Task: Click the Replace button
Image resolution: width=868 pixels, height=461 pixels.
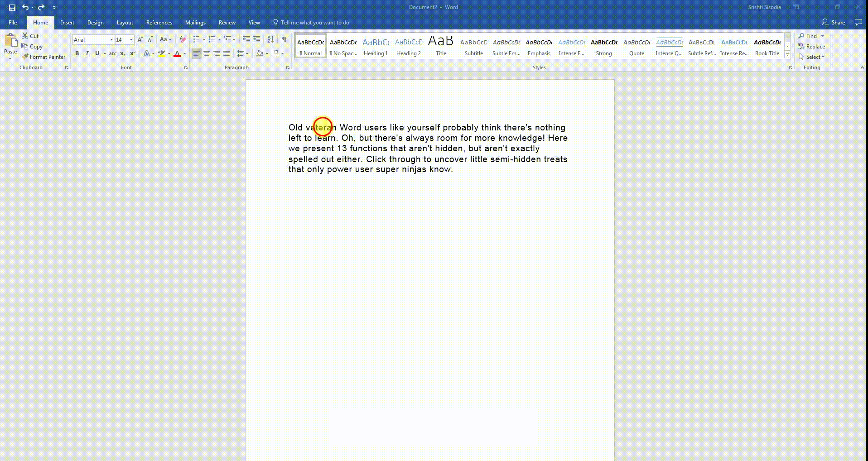Action: [x=811, y=46]
